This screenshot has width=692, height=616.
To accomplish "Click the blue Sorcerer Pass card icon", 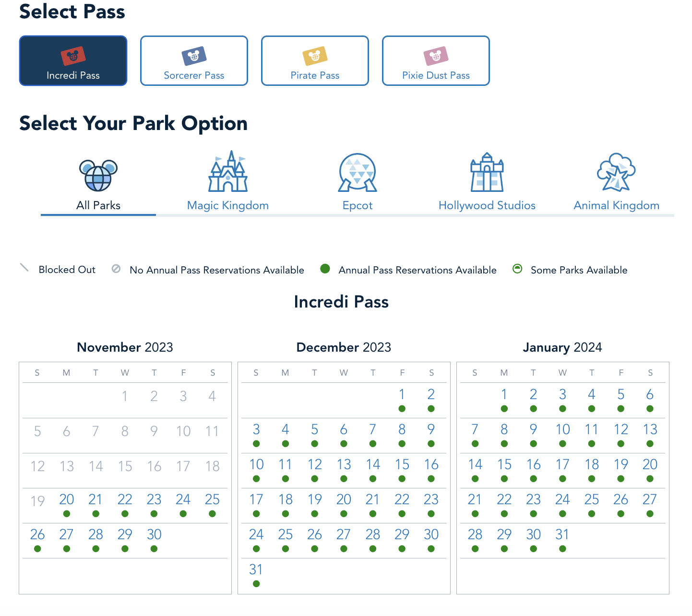I will pyautogui.click(x=194, y=56).
